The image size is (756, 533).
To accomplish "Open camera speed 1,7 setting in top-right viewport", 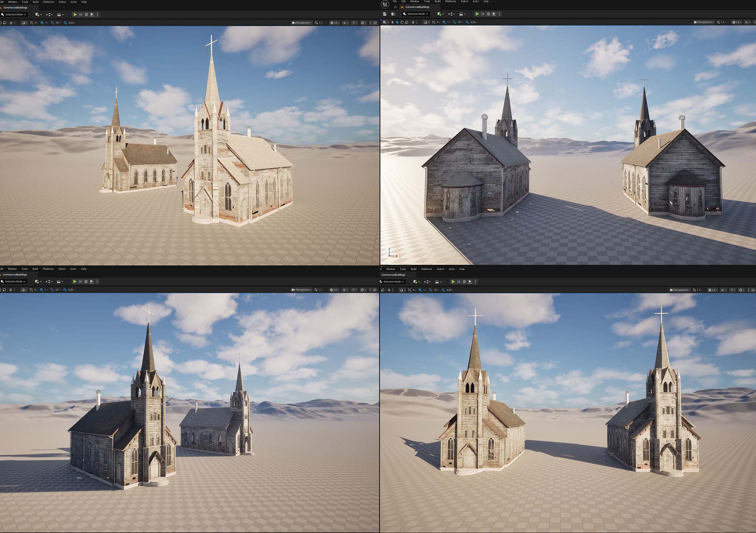I will coord(721,22).
